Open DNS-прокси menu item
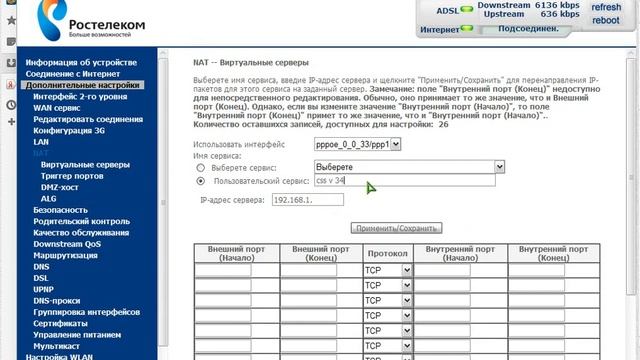This screenshot has height=360, width=640. pyautogui.click(x=57, y=301)
